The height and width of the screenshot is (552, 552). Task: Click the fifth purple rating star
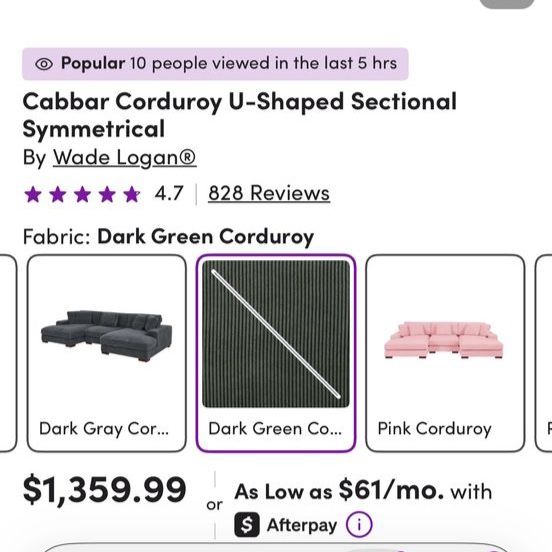pos(132,194)
